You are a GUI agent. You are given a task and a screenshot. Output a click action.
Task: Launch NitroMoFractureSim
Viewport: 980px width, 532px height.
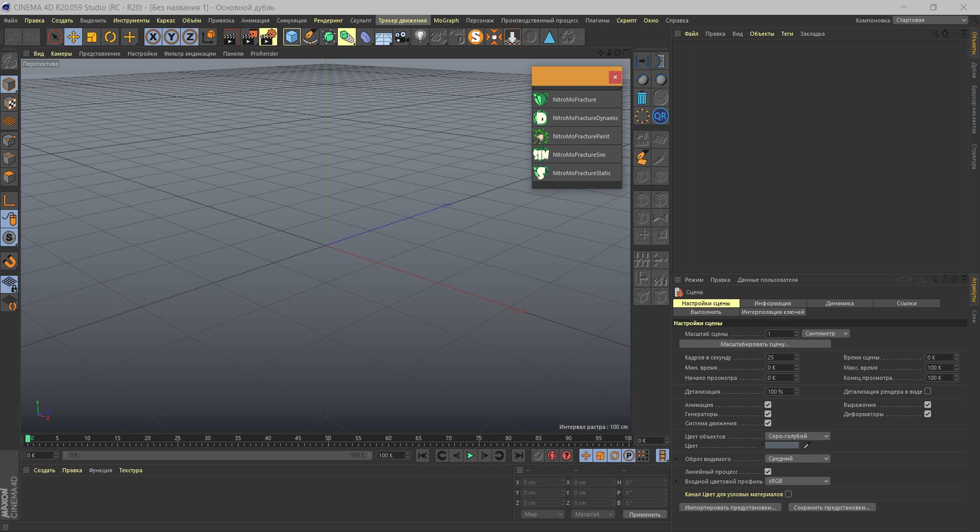coord(577,155)
